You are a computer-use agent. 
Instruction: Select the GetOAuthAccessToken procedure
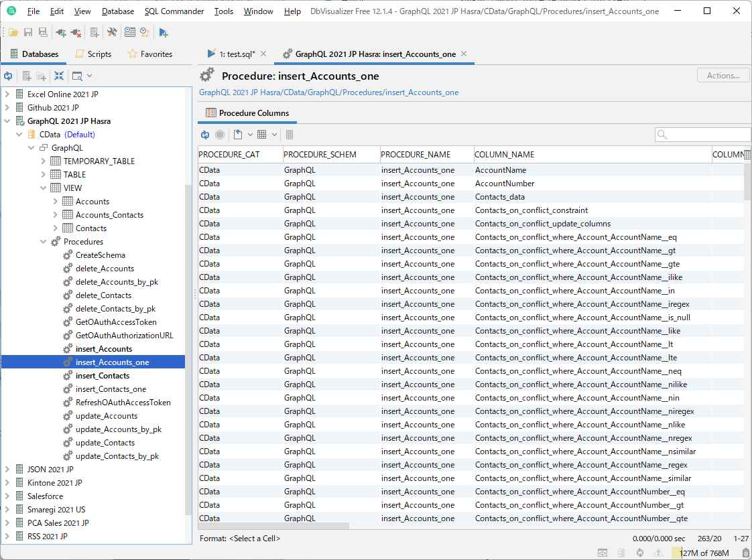pyautogui.click(x=116, y=322)
